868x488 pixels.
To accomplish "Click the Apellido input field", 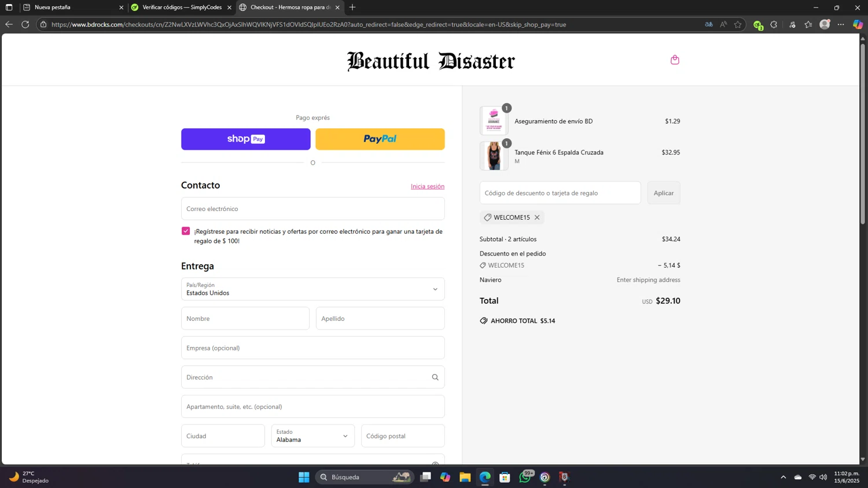I will pyautogui.click(x=380, y=319).
